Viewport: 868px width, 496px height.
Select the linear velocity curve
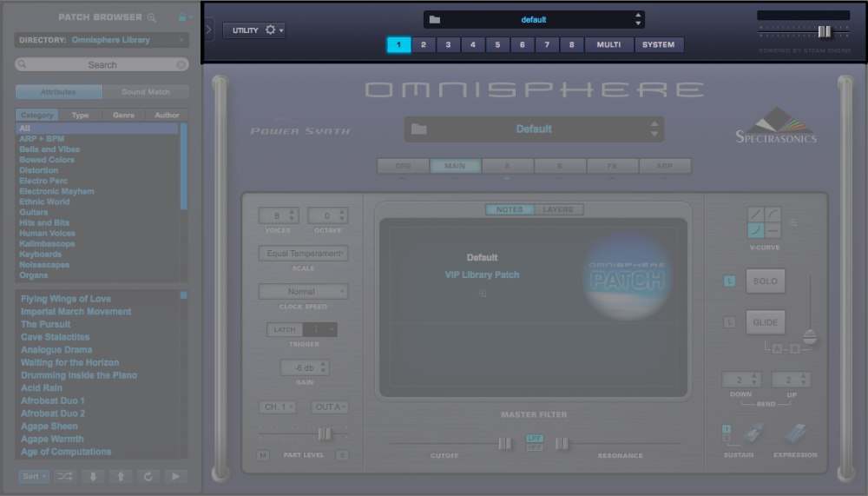756,215
